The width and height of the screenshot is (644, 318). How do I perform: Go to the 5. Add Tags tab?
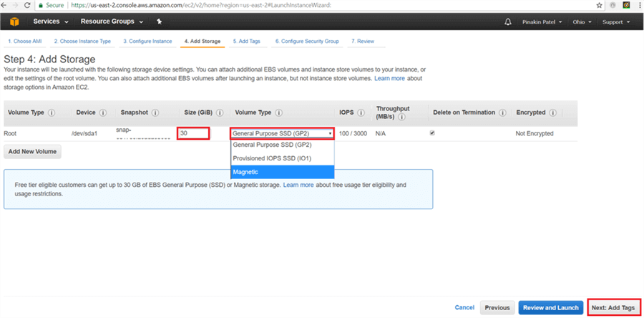click(246, 42)
